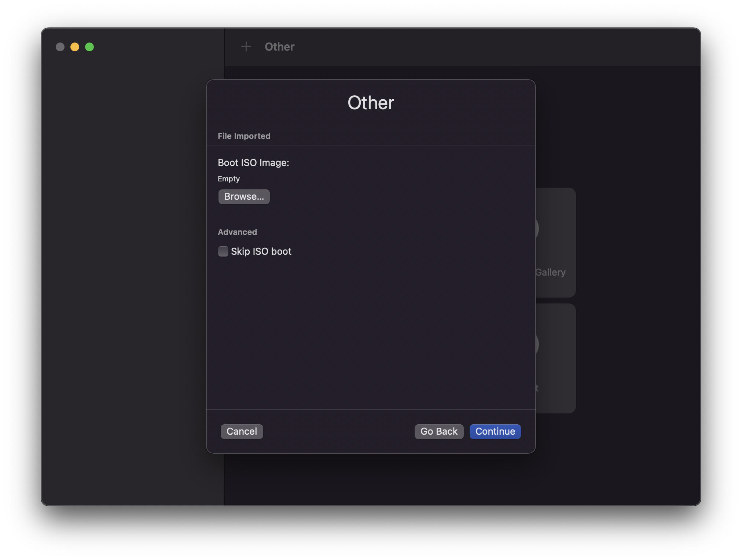Image resolution: width=742 pixels, height=560 pixels.
Task: Click the Advanced section header
Action: (237, 232)
